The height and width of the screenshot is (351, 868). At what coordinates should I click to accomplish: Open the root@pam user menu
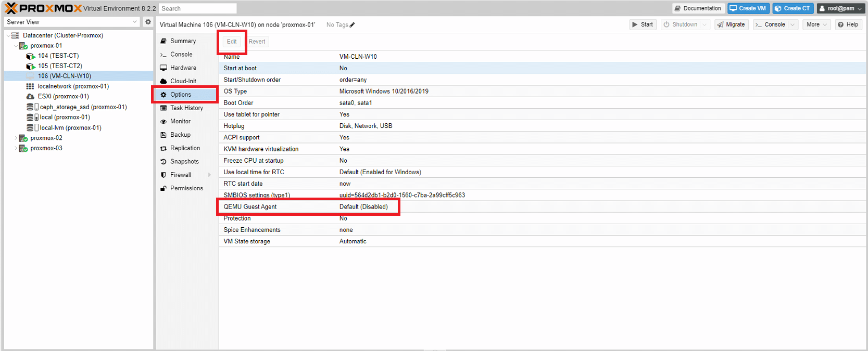840,8
